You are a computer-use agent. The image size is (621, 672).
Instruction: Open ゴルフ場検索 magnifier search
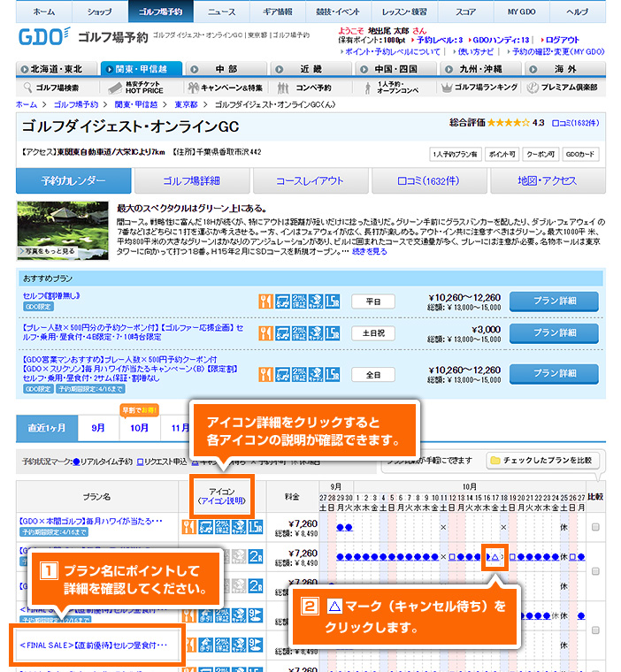(x=51, y=88)
